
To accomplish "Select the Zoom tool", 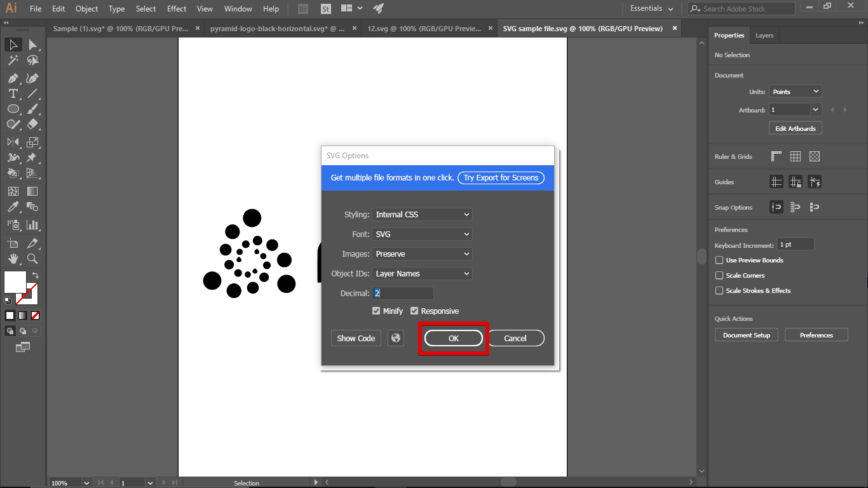I will [x=32, y=259].
